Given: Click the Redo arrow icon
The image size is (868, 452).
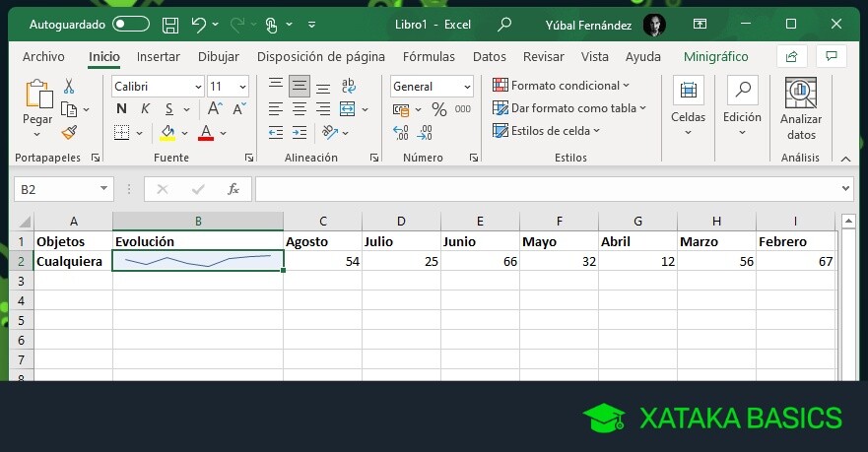Looking at the screenshot, I should 237,25.
